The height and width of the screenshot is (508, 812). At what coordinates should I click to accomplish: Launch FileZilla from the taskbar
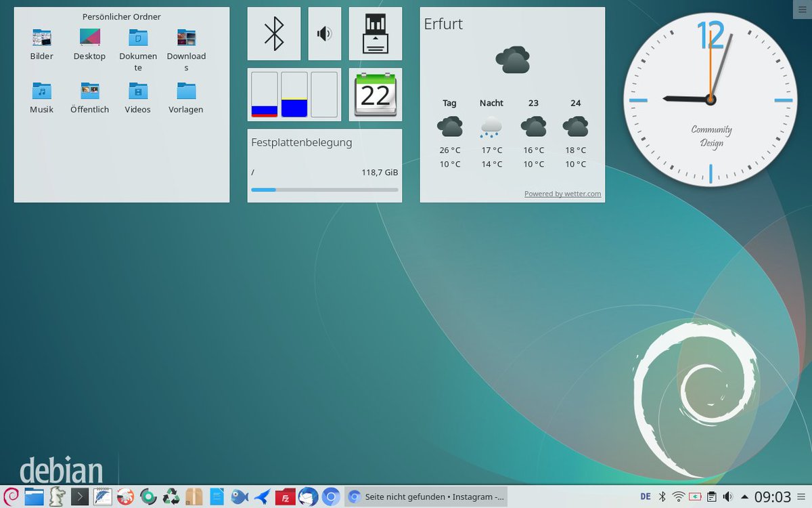(286, 496)
